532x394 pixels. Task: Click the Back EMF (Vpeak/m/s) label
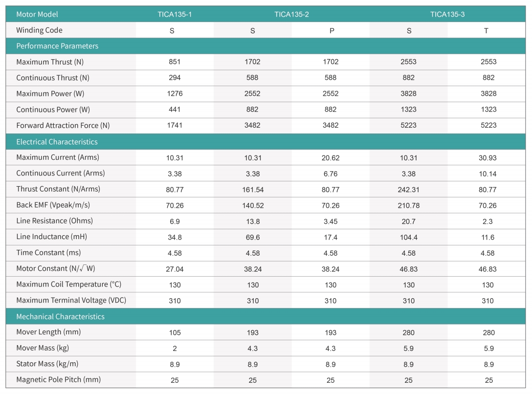(x=53, y=205)
